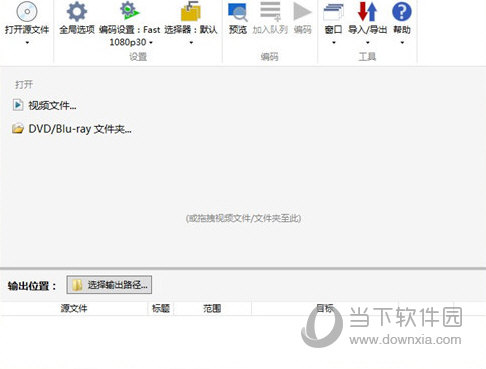Click the 编码设置 gear-with-arrow icon

click(x=130, y=11)
